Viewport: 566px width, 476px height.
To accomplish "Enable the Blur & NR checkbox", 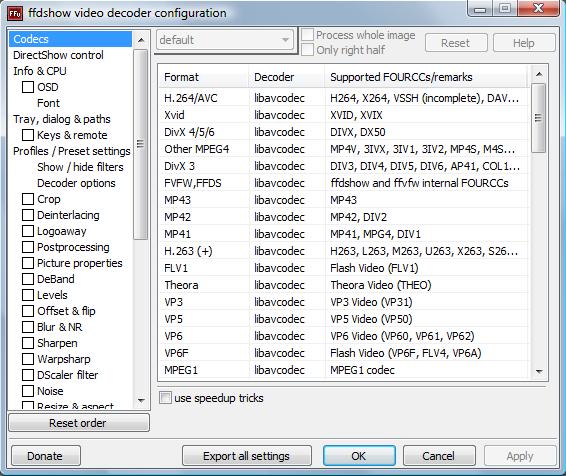I will click(28, 327).
